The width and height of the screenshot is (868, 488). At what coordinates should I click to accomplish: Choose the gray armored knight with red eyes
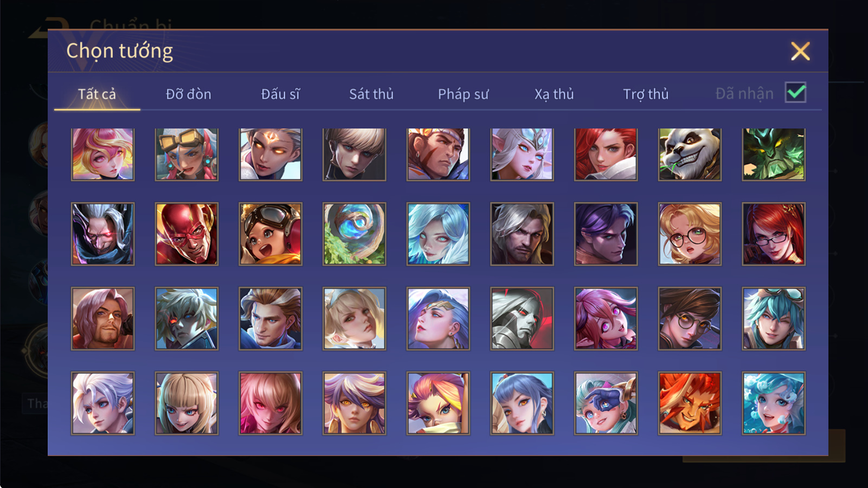pos(522,318)
